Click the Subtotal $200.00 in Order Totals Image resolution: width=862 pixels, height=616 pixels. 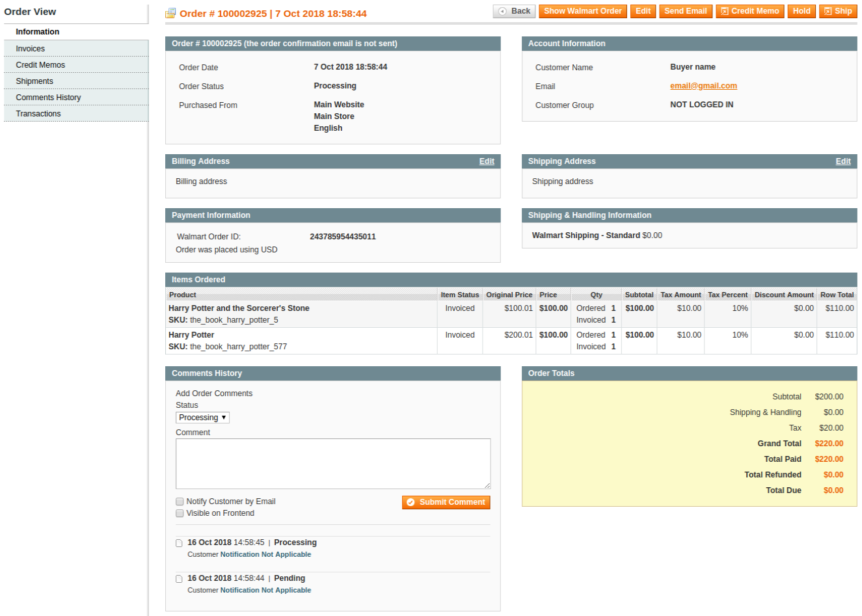tap(829, 397)
